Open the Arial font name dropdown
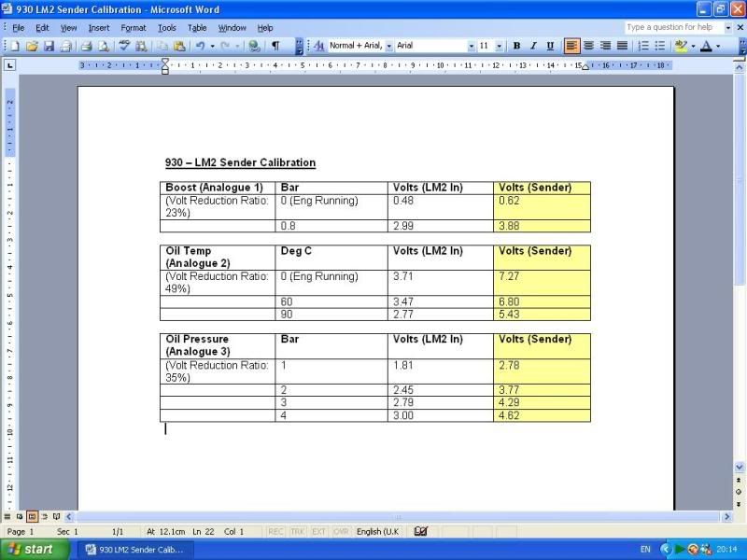 tap(471, 46)
